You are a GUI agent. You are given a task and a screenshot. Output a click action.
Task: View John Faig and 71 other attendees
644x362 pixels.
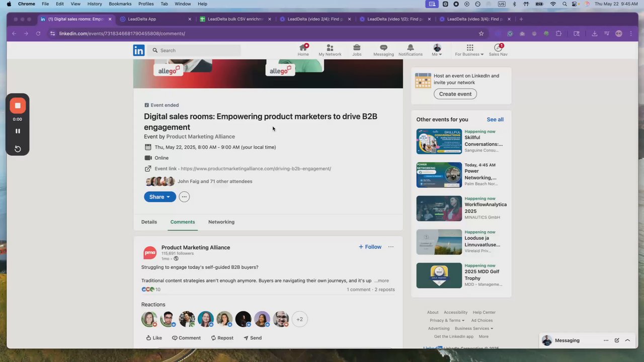coord(215,182)
